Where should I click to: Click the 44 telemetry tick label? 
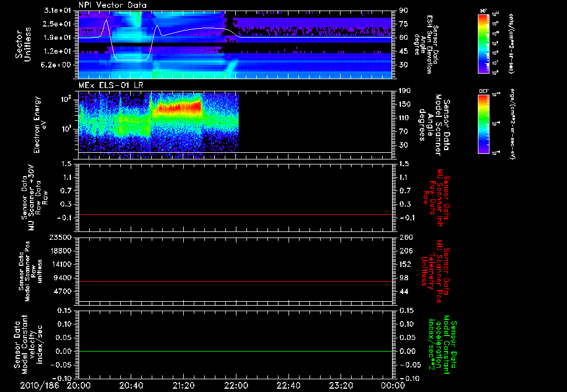404,291
